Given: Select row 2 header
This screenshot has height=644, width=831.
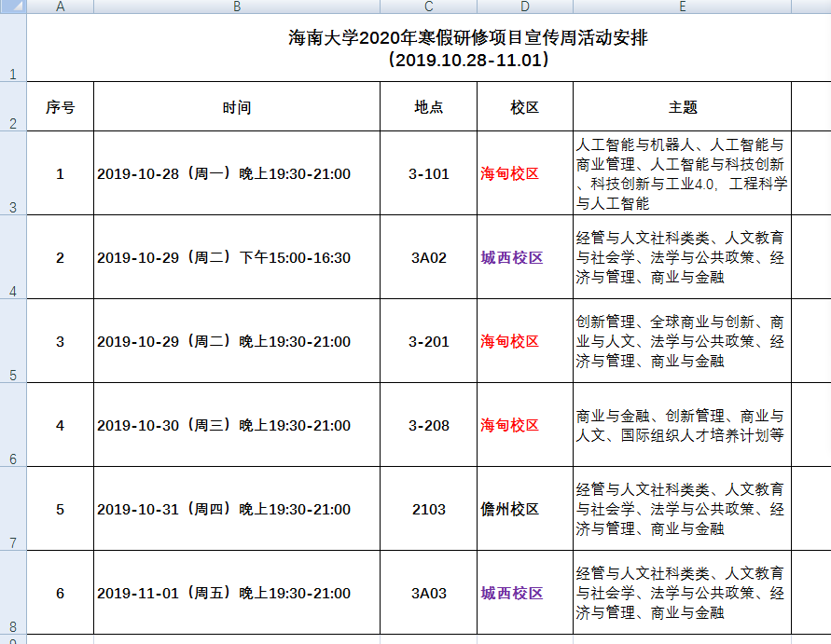Looking at the screenshot, I should click(x=13, y=106).
